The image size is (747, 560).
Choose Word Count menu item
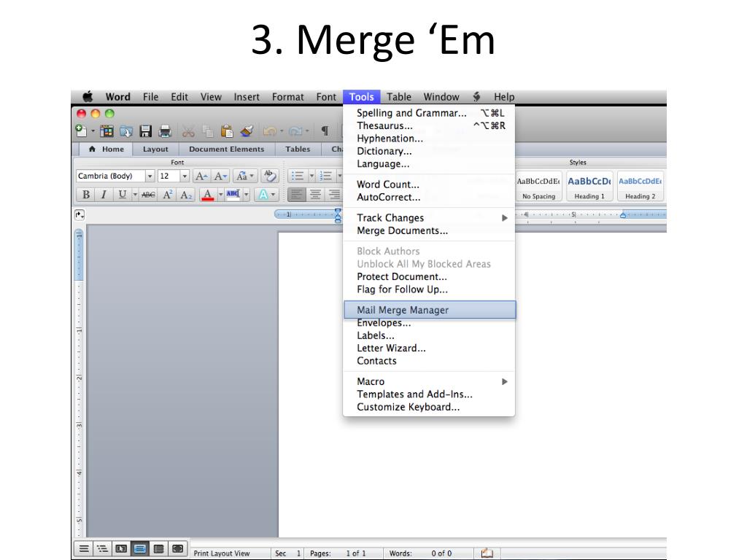pos(429,184)
